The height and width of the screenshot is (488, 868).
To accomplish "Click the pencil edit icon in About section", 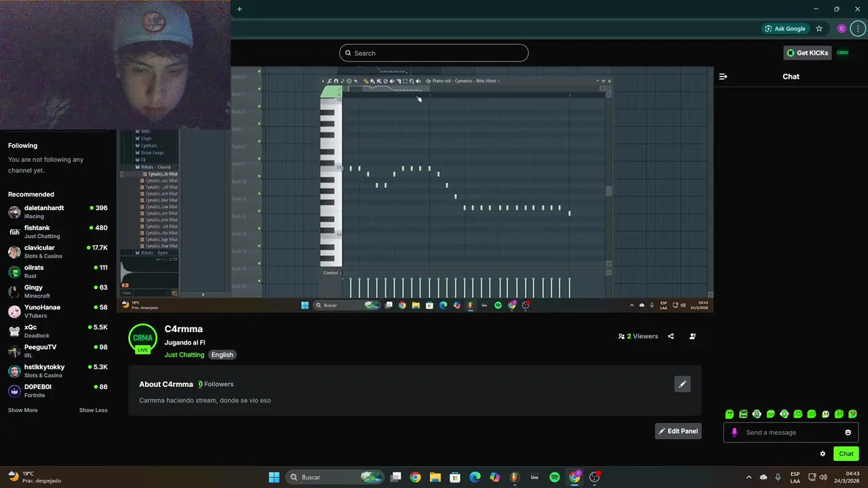I will pos(682,384).
